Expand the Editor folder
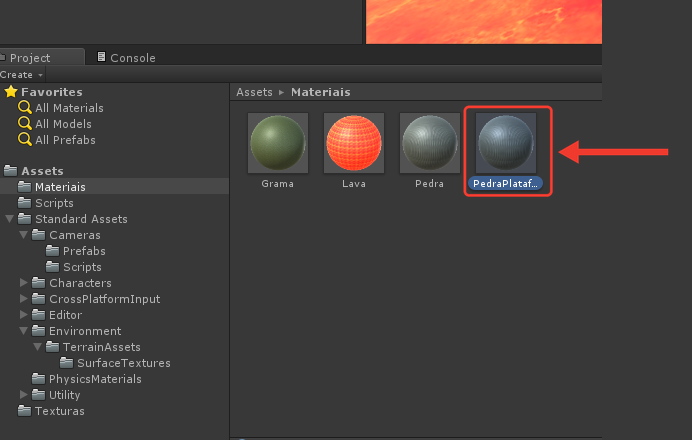The height and width of the screenshot is (440, 692). point(24,315)
